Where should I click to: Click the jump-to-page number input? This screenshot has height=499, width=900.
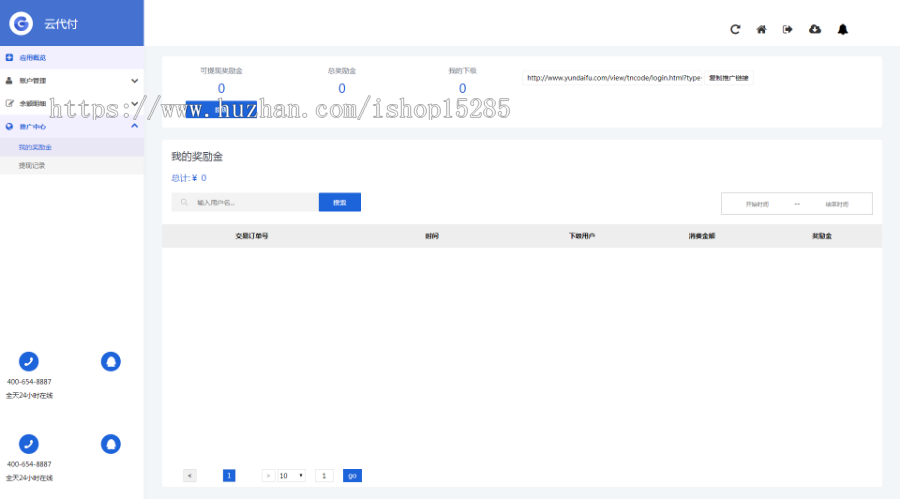click(x=324, y=475)
